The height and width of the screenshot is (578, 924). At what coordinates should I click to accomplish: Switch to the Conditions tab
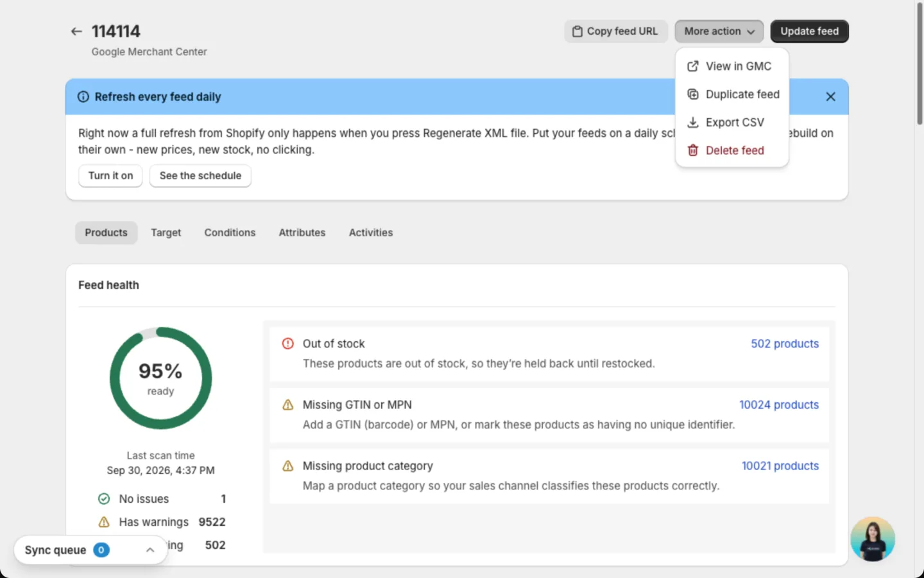(230, 232)
